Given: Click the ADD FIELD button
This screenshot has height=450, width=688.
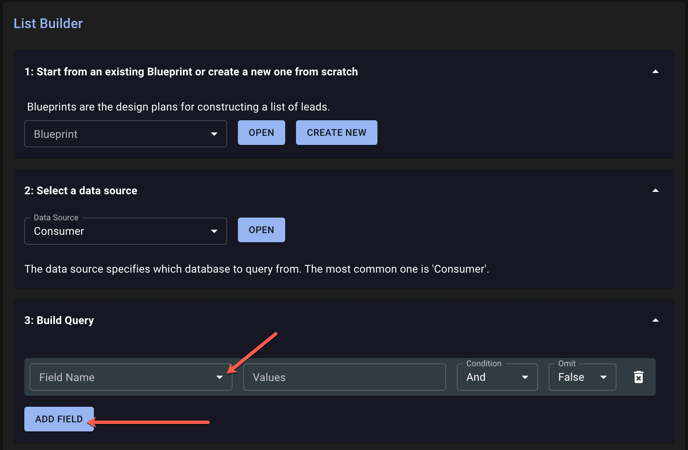Looking at the screenshot, I should pos(59,419).
